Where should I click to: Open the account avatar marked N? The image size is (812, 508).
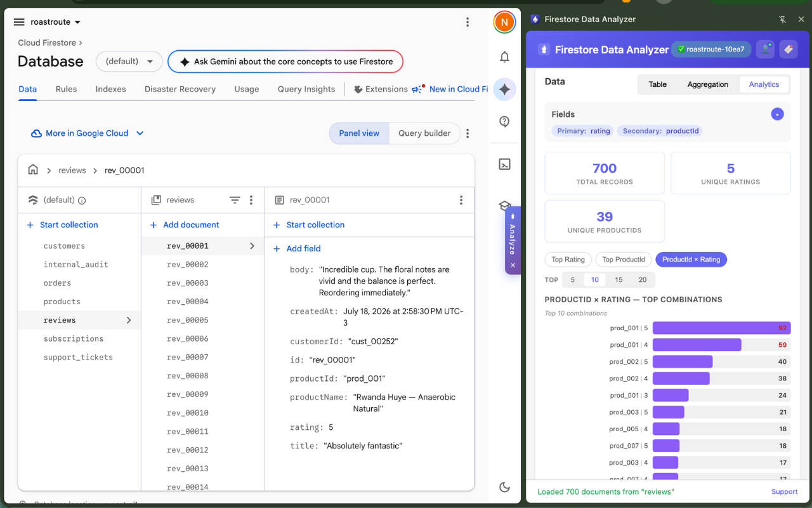(x=504, y=22)
